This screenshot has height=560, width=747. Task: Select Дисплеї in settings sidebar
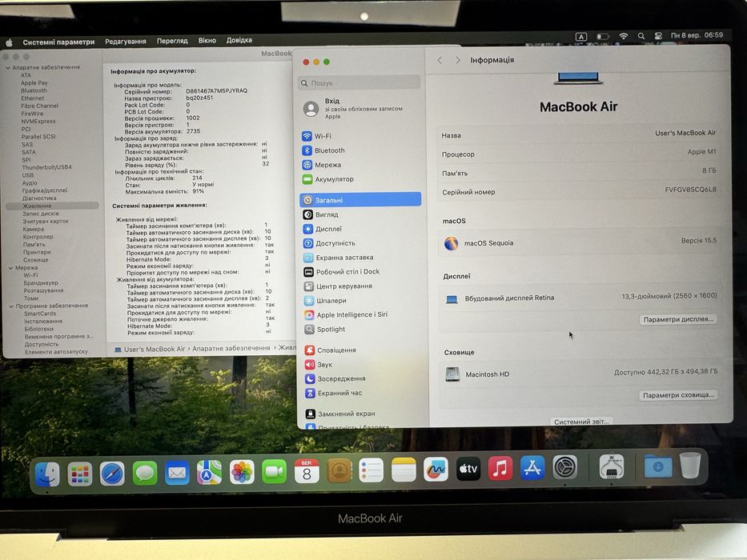[360, 229]
